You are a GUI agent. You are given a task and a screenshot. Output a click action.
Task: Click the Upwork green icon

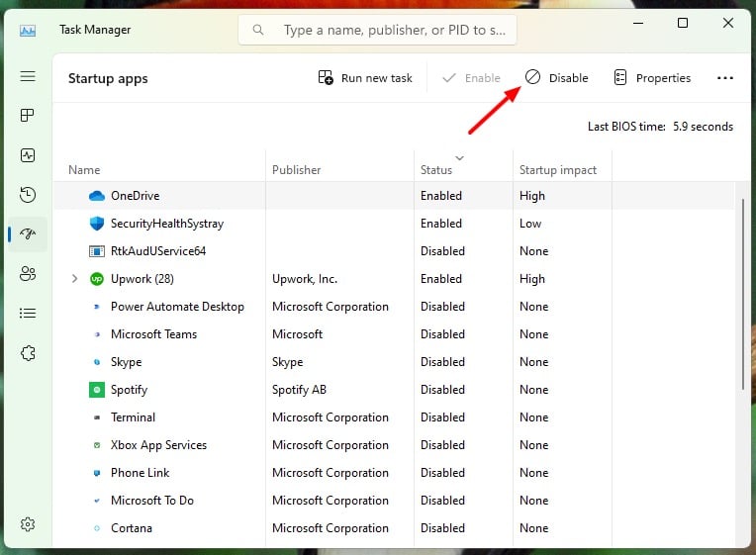(x=97, y=279)
